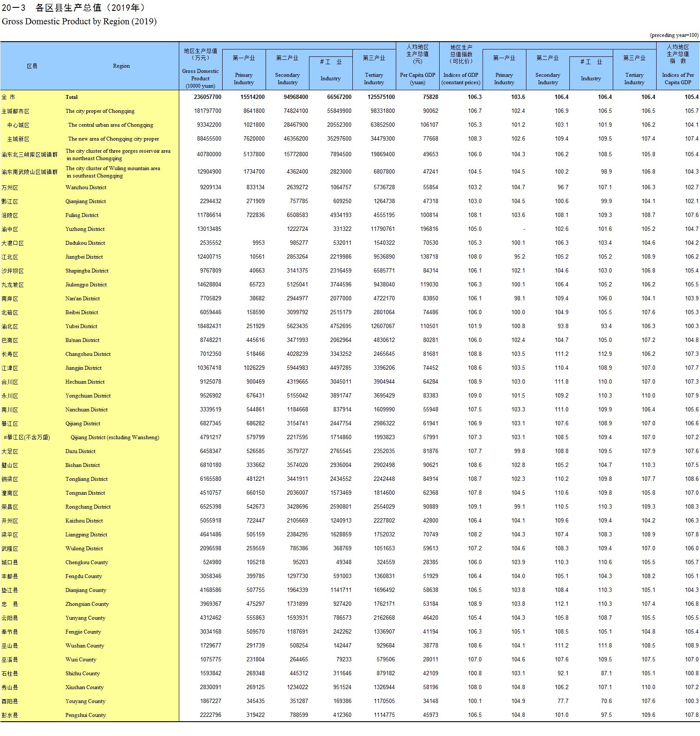Click 'Jiangbei District' row label
Image resolution: width=700 pixels, height=736 pixels.
point(84,257)
